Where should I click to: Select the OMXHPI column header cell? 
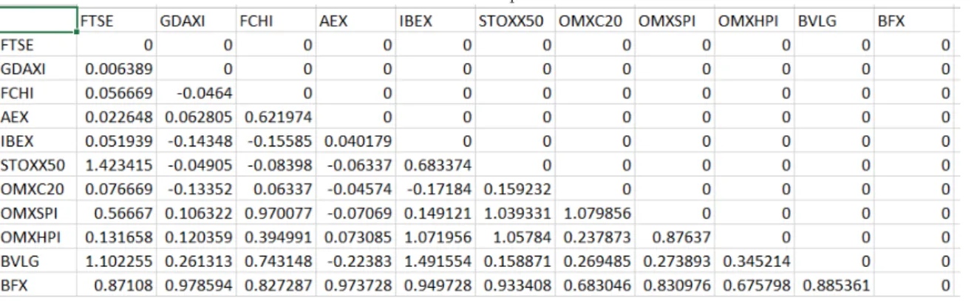[754, 21]
